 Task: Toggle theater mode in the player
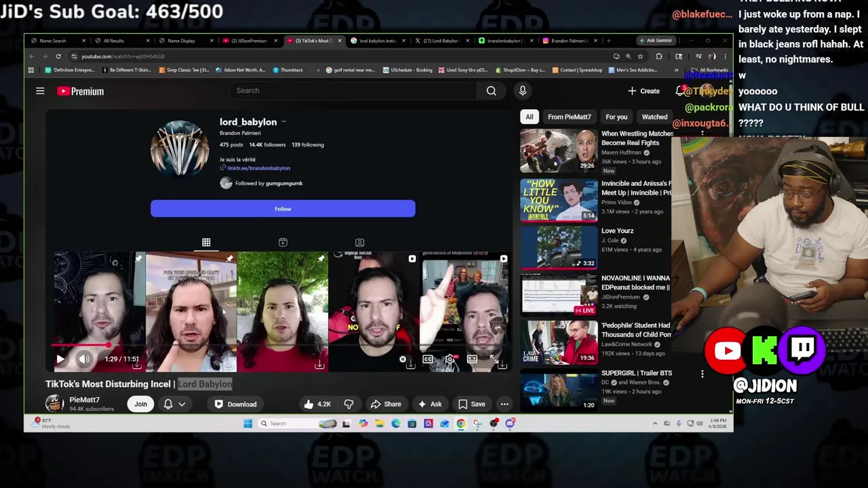click(x=472, y=359)
